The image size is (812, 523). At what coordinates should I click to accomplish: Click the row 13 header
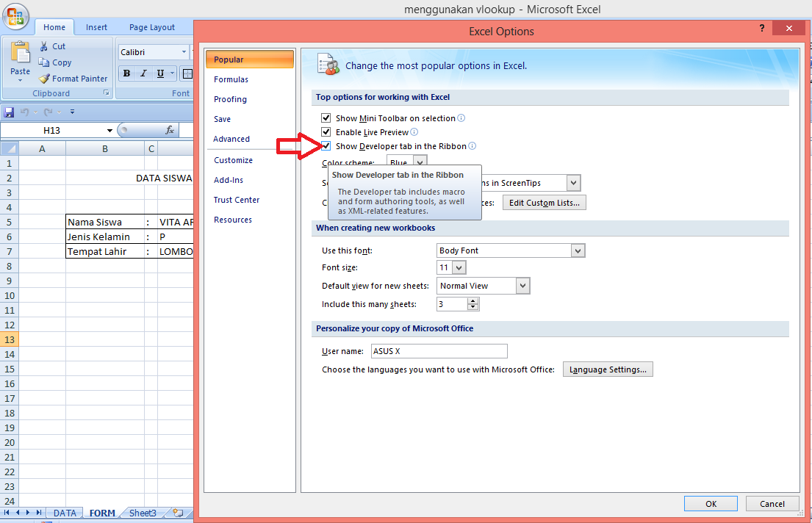(10, 339)
